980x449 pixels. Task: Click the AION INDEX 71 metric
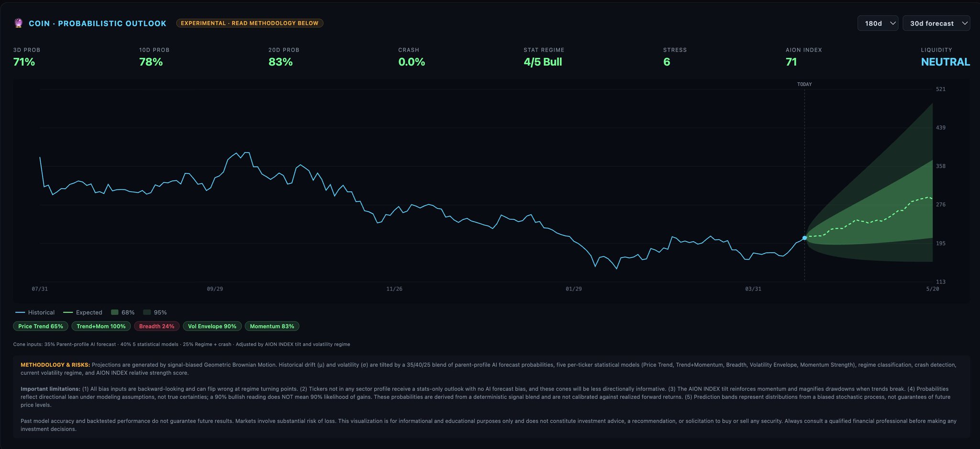tap(791, 62)
